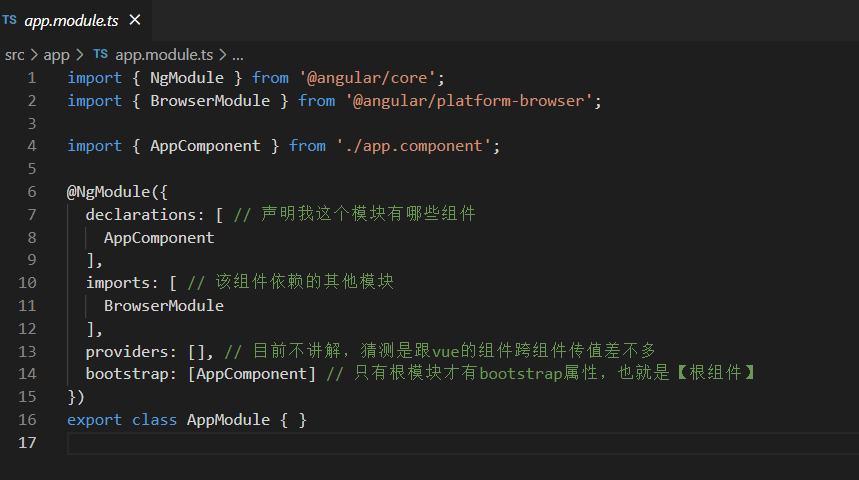This screenshot has height=480, width=859.
Task: Click line number 6 in the gutter
Action: click(x=32, y=192)
